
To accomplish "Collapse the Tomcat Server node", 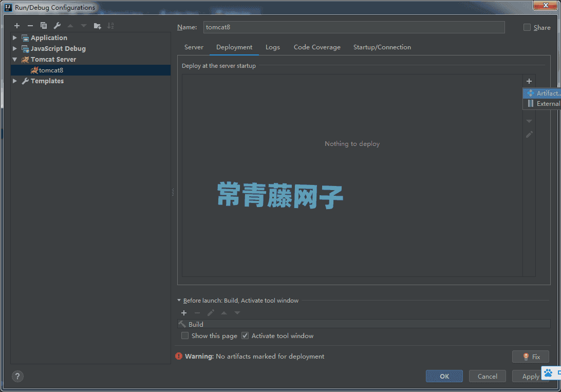I will point(15,60).
